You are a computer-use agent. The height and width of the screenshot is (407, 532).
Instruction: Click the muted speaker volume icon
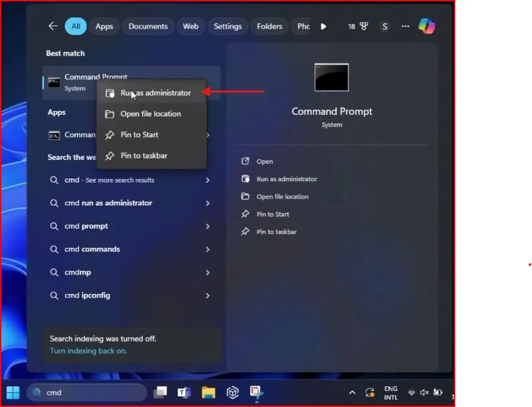click(424, 393)
